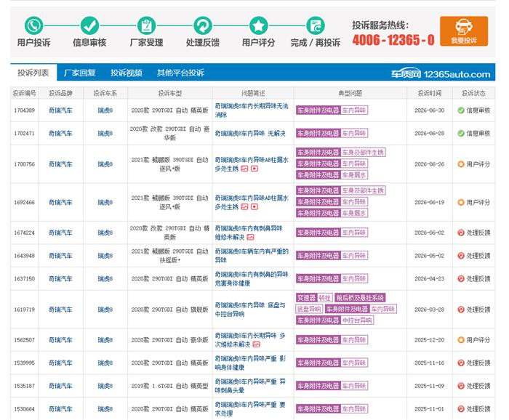Viewport: 509px width, 420px height.
Task: Click date 2025-12-20
Action: click(430, 340)
